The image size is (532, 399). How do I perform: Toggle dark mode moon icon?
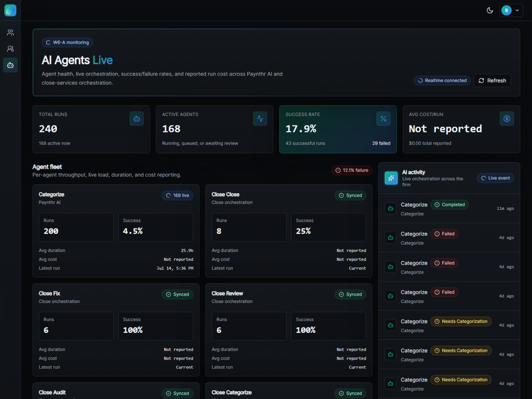pos(490,10)
